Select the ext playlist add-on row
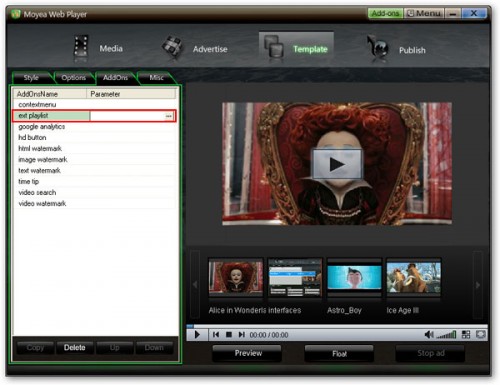Screen dimensions: 500x385 (x=94, y=116)
